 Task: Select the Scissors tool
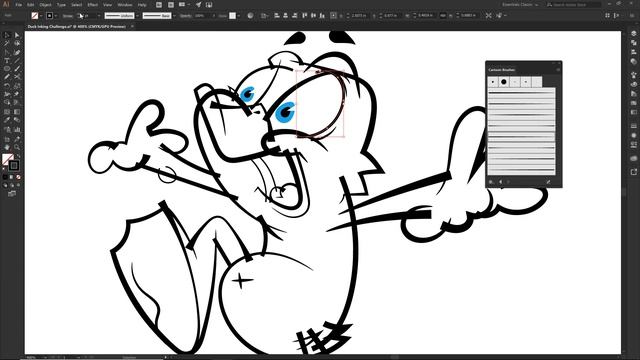[x=17, y=77]
